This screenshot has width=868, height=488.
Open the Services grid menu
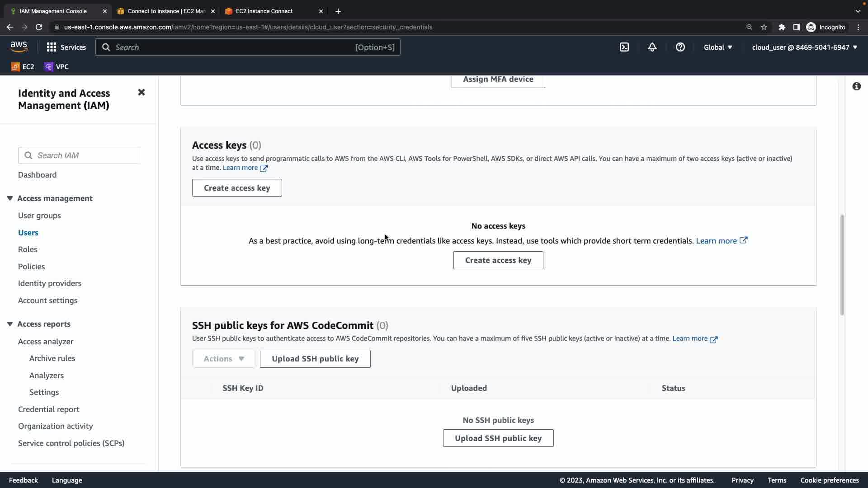66,47
